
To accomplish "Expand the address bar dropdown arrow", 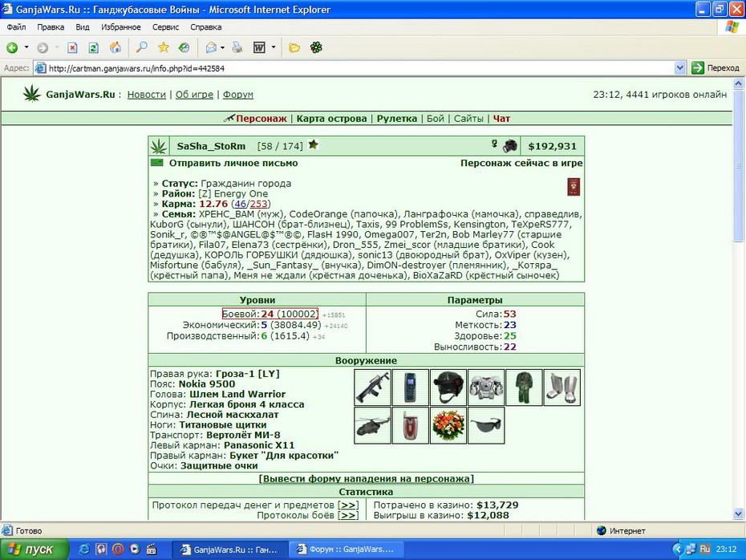I will click(x=680, y=68).
